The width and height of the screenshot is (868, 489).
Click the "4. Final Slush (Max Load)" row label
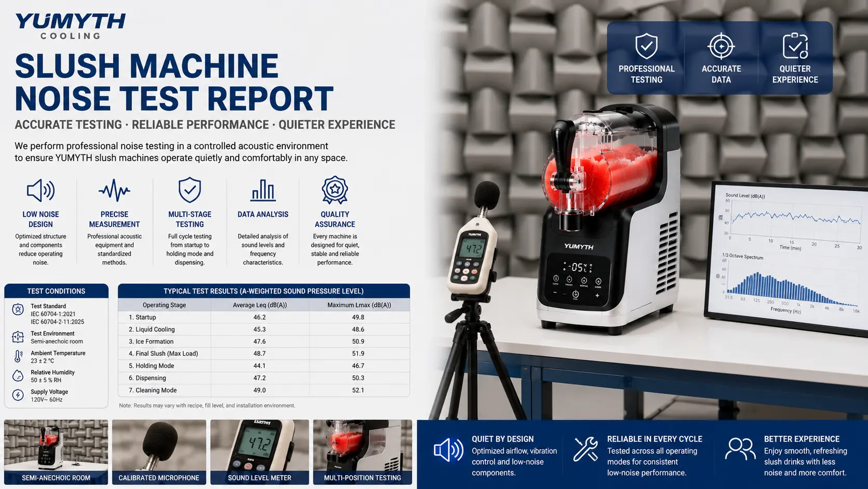163,353
